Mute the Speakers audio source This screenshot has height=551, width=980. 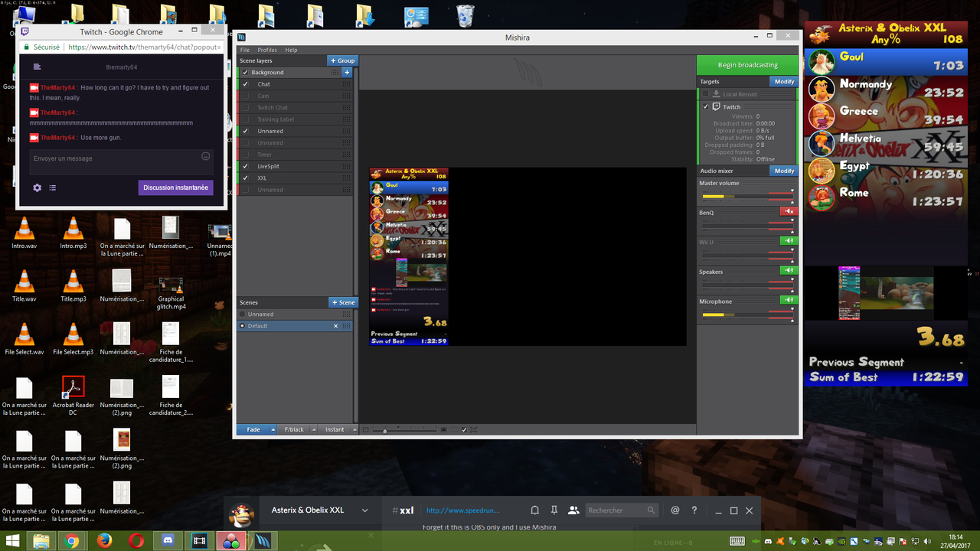click(789, 270)
